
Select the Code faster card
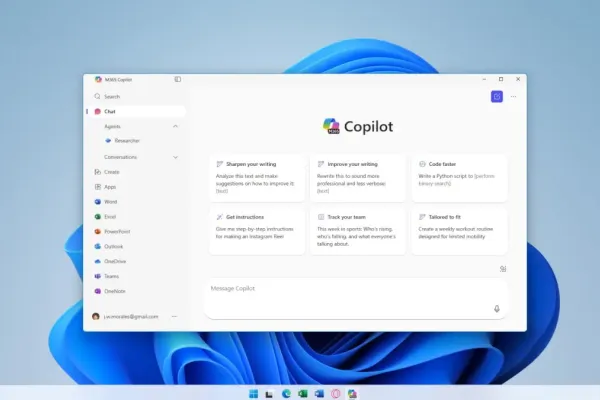click(x=459, y=178)
